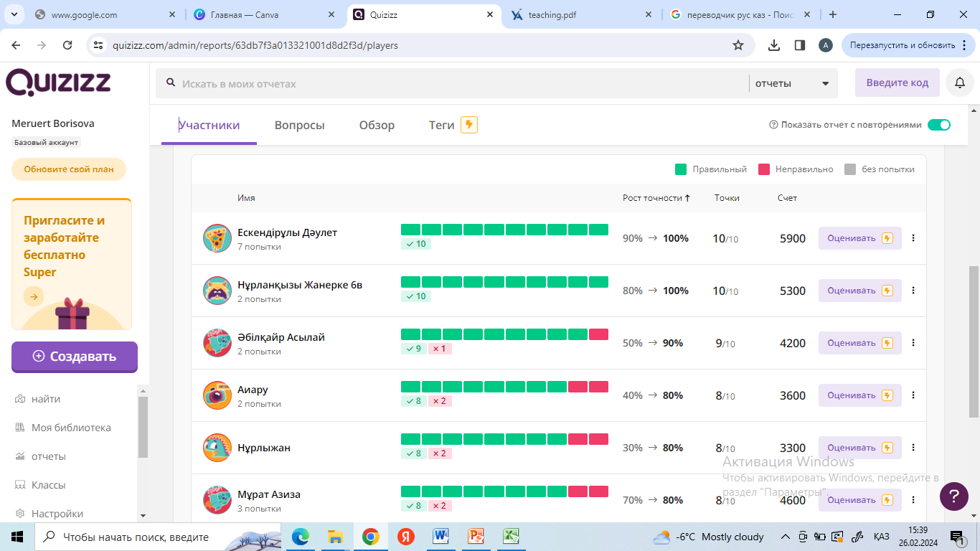Viewport: 980px width, 551px height.
Task: Click the green Правильный legend swatch
Action: 681,169
